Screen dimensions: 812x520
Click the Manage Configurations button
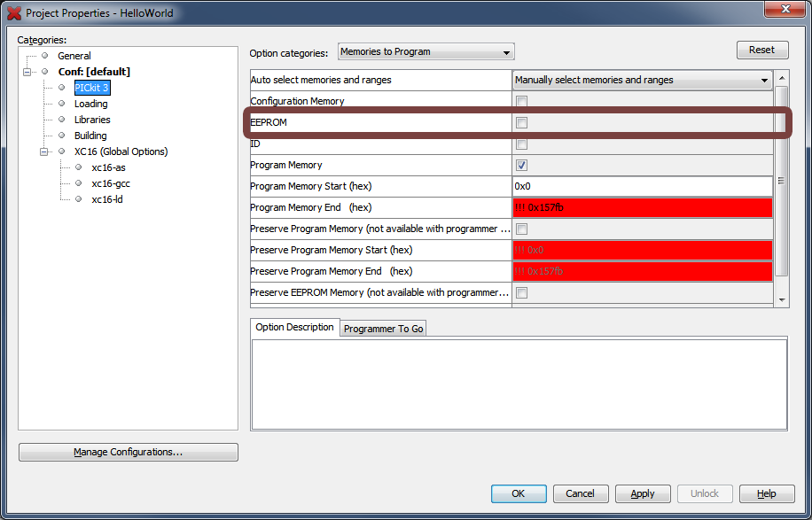(x=129, y=452)
